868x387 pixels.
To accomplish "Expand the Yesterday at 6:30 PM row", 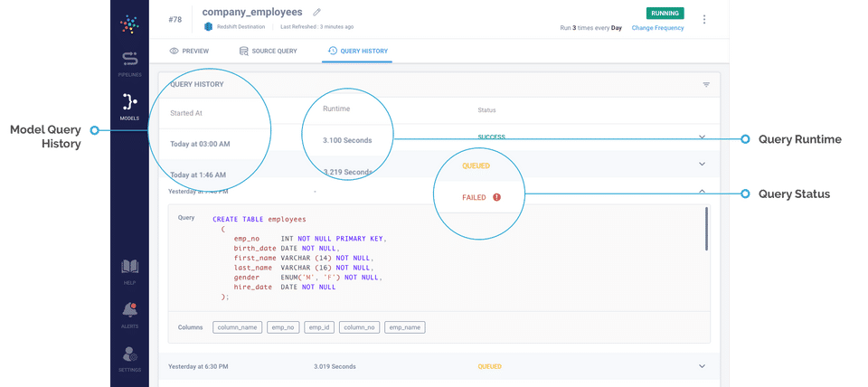I will tap(702, 366).
